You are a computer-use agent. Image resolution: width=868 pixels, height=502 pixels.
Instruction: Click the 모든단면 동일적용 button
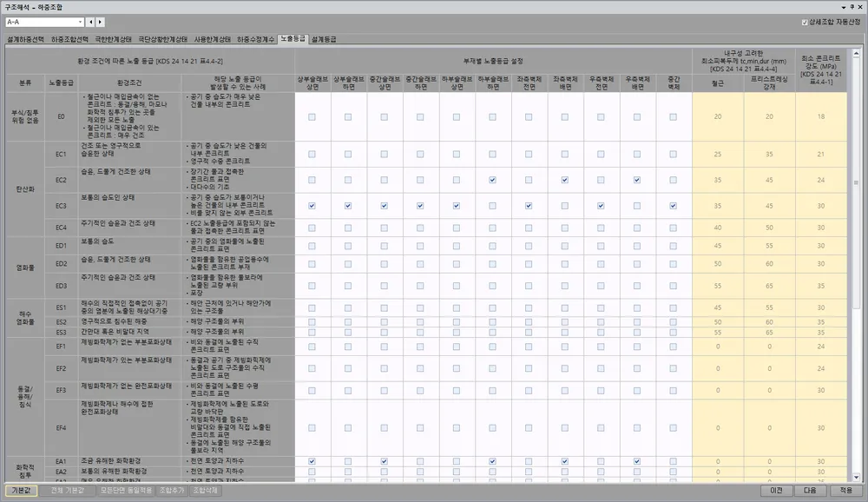126,491
